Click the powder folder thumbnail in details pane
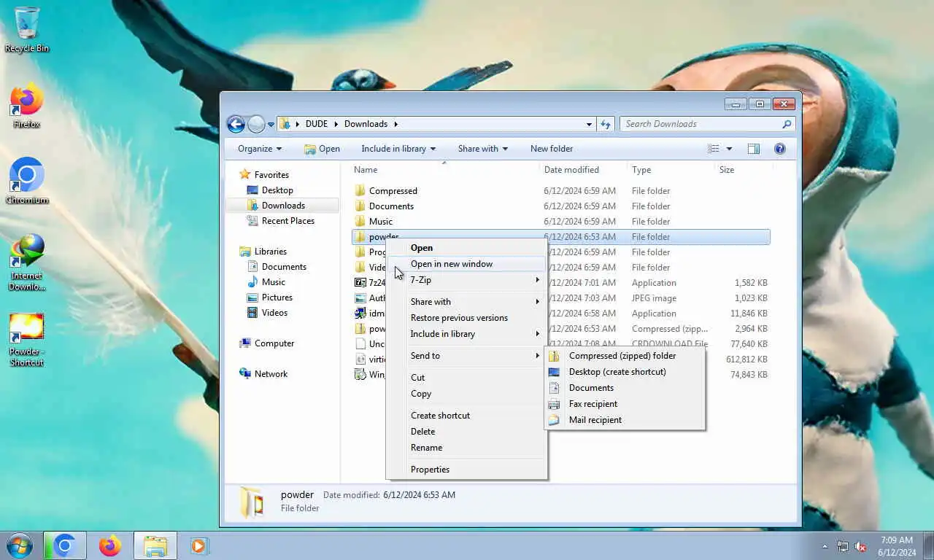 tap(252, 502)
